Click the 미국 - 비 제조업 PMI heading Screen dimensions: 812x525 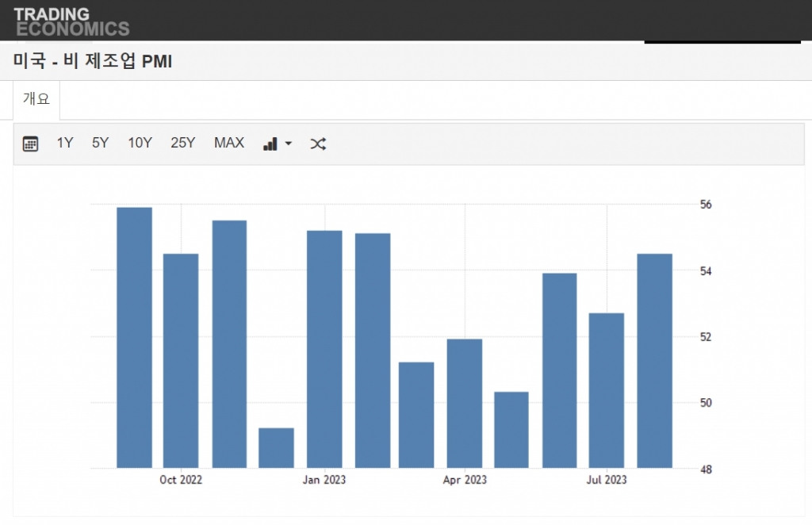pos(93,62)
